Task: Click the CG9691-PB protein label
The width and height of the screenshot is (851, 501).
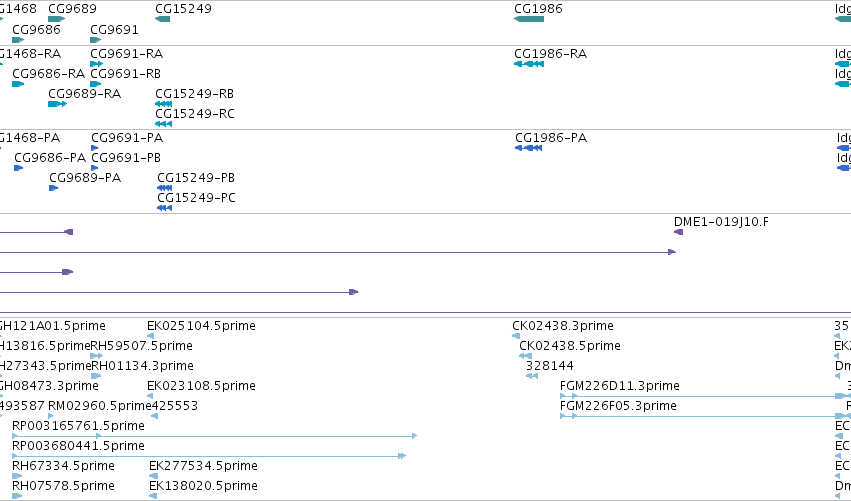Action: (126, 158)
